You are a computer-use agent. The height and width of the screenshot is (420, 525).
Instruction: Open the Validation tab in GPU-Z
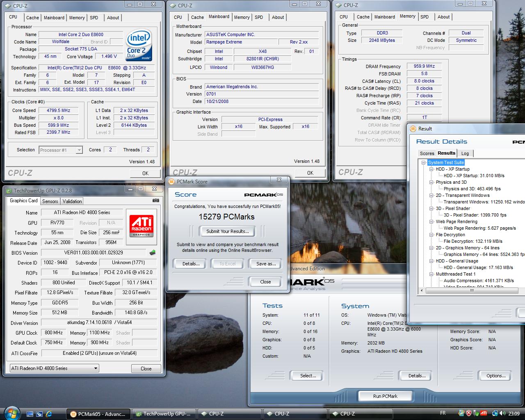72,201
